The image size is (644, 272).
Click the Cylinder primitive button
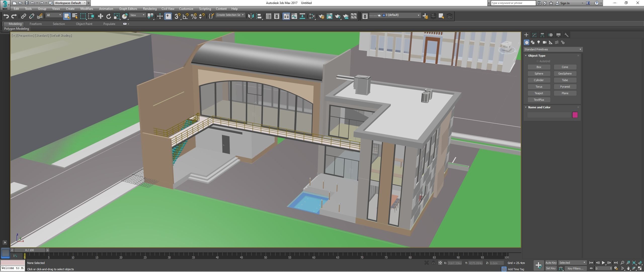539,80
